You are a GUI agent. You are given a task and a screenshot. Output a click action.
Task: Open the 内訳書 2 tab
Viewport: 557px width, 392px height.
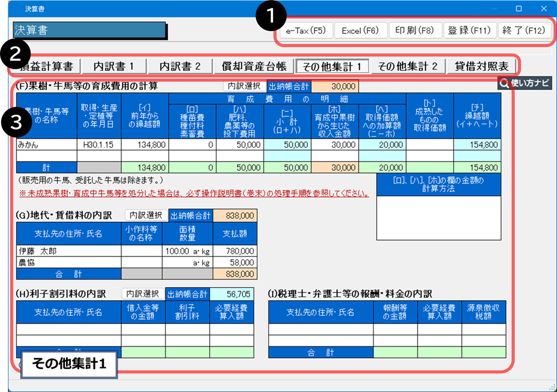pos(180,67)
